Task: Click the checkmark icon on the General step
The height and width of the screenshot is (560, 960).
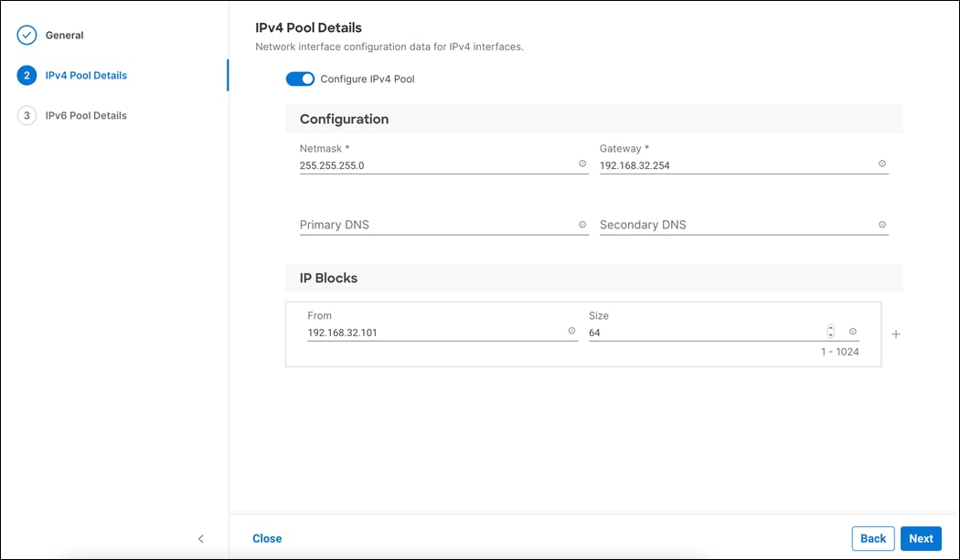Action: tap(26, 35)
